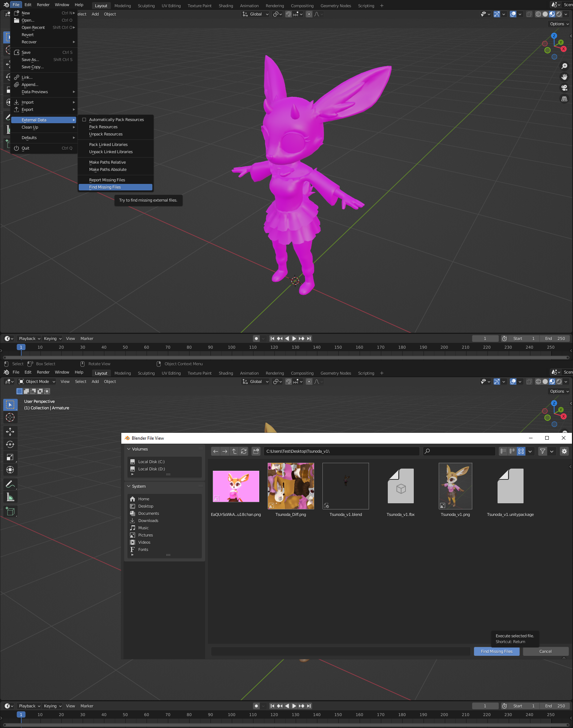Click Append... in File menu
The height and width of the screenshot is (728, 573).
click(44, 85)
